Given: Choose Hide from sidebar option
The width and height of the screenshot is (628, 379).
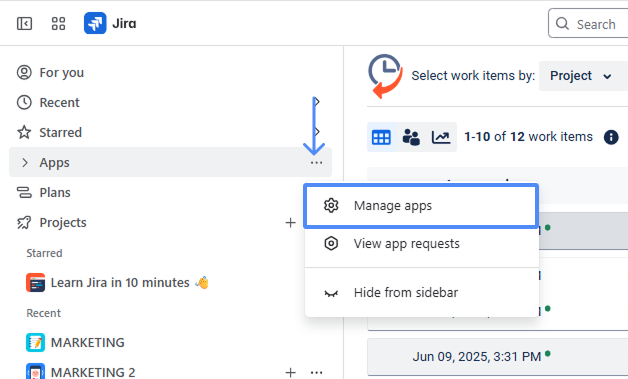Looking at the screenshot, I should (422, 293).
